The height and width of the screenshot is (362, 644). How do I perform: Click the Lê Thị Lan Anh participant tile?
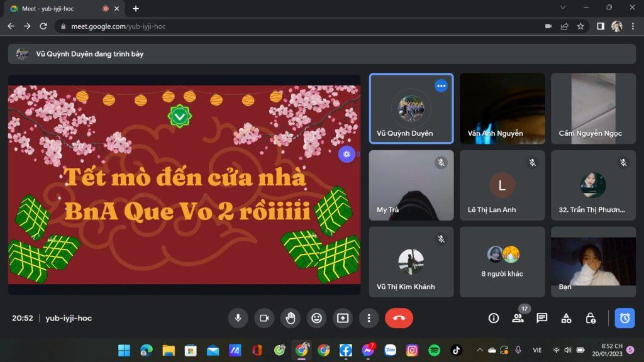[502, 185]
